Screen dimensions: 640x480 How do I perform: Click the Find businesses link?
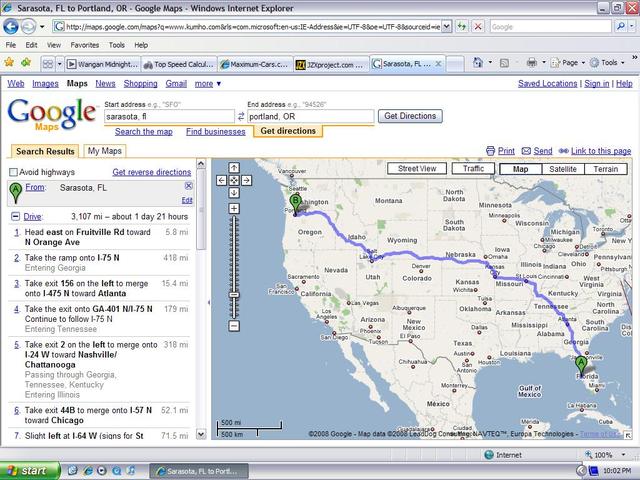[x=216, y=131]
